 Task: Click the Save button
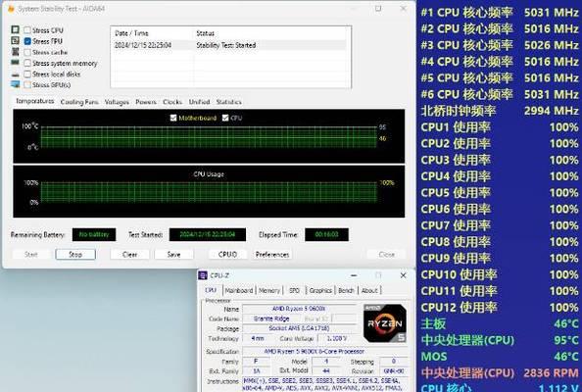click(173, 254)
